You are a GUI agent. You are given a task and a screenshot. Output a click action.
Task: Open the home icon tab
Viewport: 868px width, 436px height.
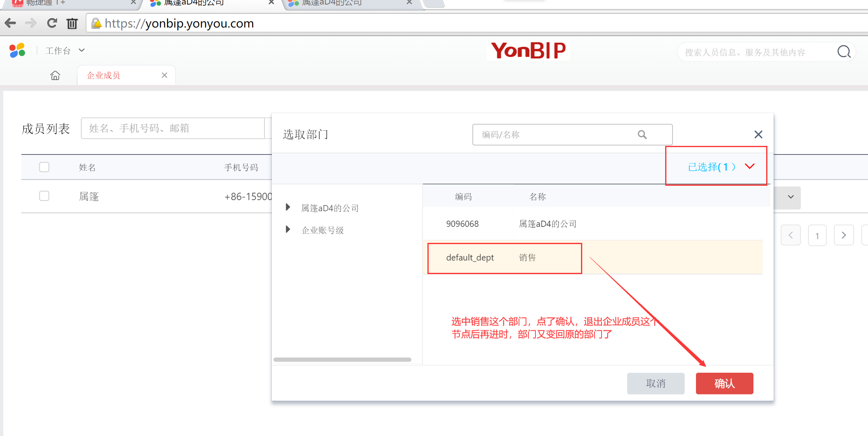[55, 75]
